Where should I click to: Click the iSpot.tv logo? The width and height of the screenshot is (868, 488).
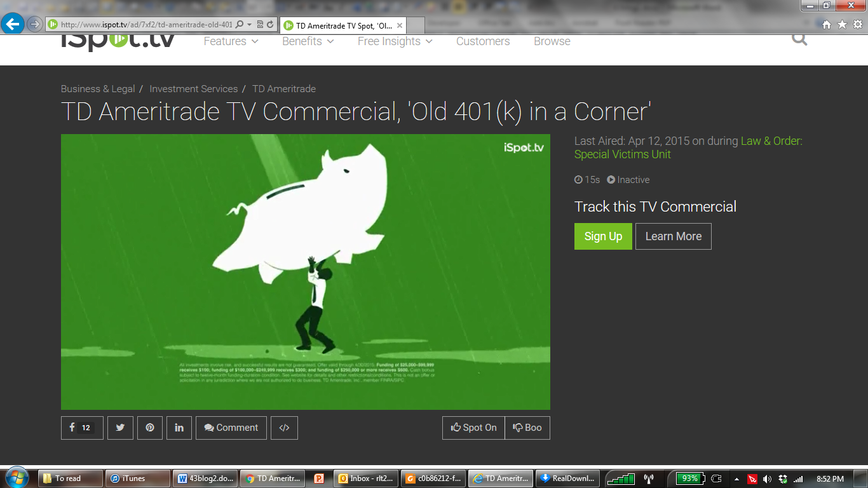pyautogui.click(x=118, y=42)
